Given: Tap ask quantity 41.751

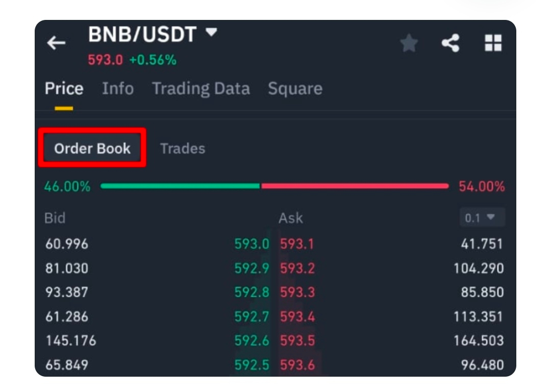Looking at the screenshot, I should pos(482,244).
